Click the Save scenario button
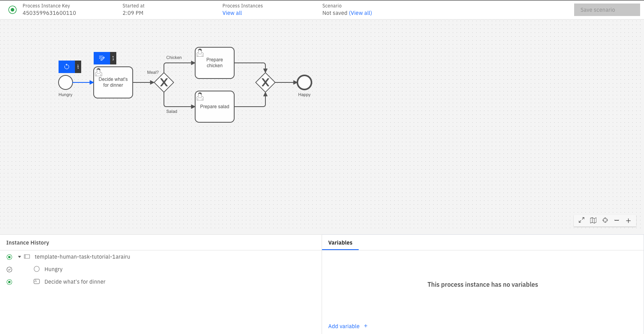644x334 pixels. coord(607,10)
